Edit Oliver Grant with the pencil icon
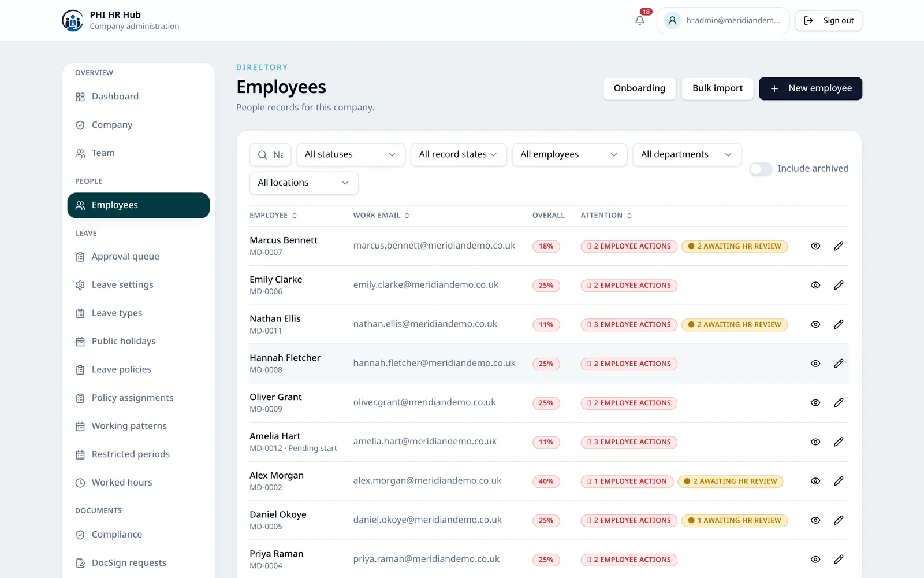The image size is (924, 578). pos(839,403)
